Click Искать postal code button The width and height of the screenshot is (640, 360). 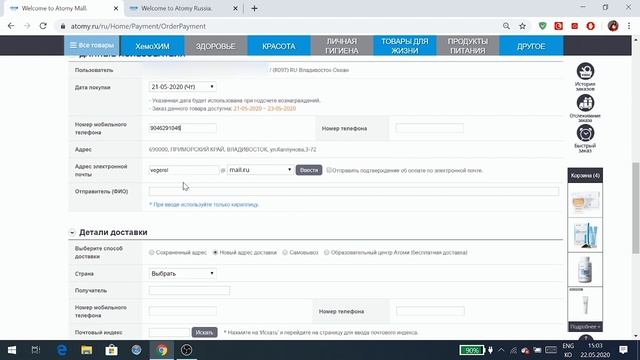[x=204, y=333]
